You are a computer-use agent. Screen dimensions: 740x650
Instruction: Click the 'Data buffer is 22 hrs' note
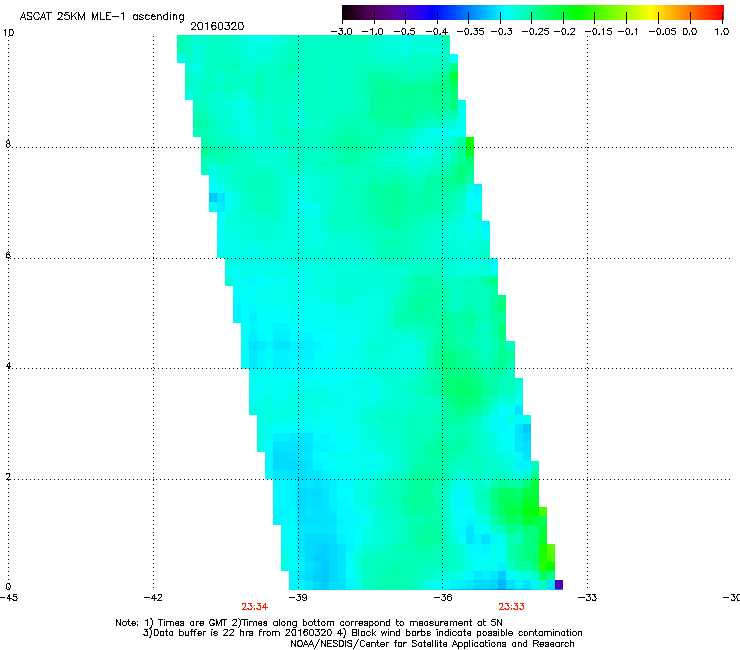point(362,633)
